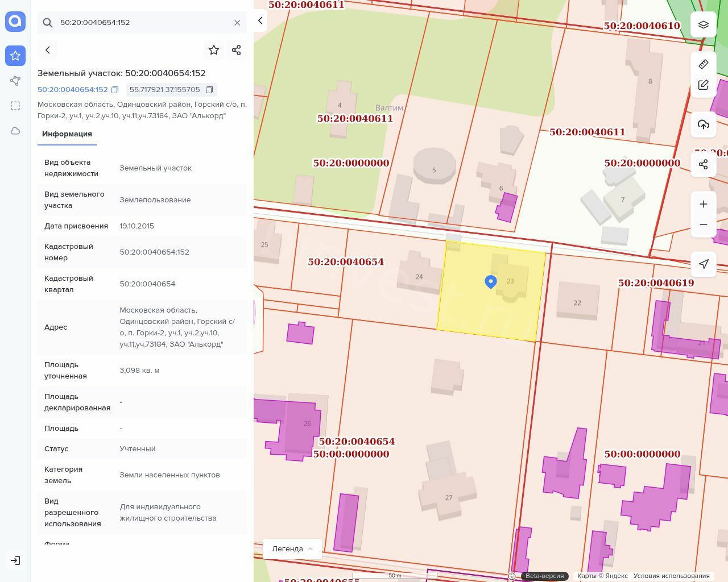728x582 pixels.
Task: Add parcel to favorites with star icon
Action: click(214, 50)
